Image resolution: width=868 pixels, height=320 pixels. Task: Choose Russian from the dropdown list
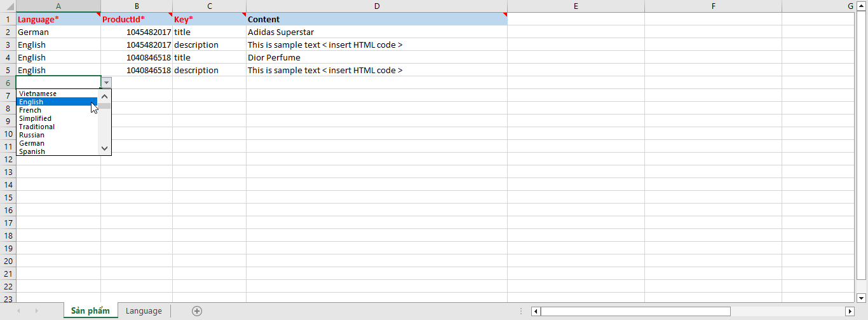[x=57, y=135]
